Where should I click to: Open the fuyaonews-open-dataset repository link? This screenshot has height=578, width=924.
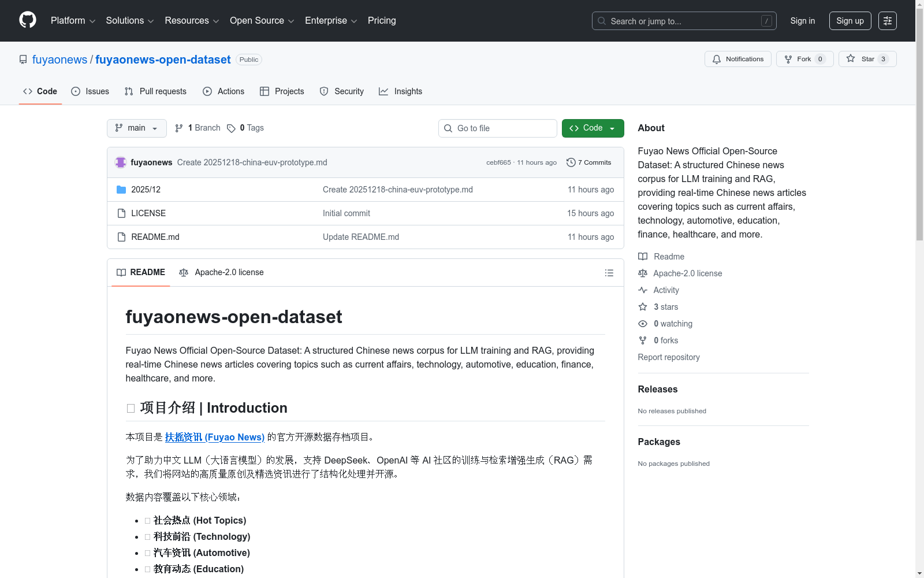click(x=163, y=60)
